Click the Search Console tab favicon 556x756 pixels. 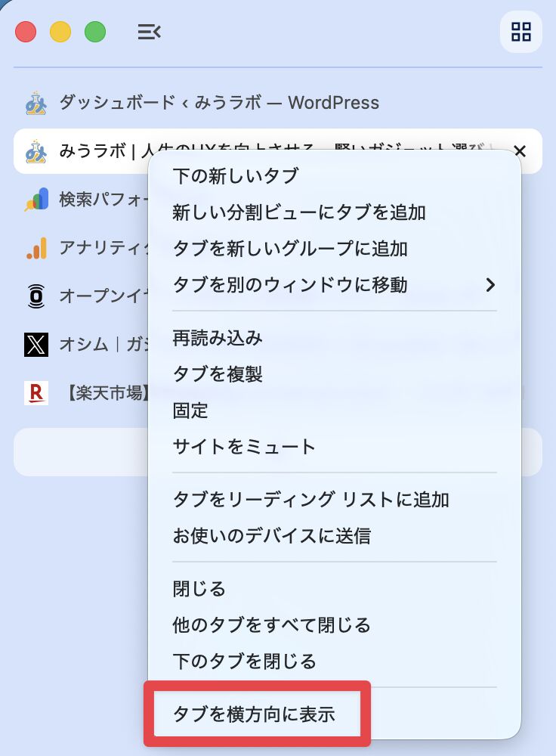36,200
